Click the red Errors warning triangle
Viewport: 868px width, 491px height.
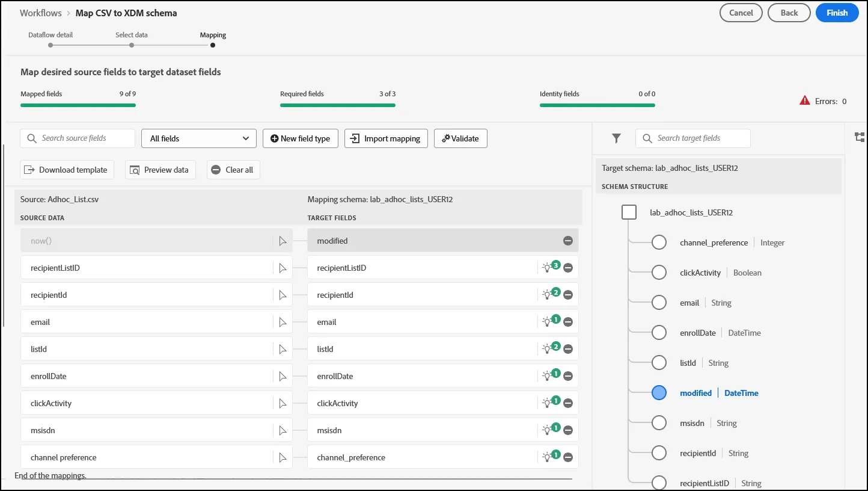pos(805,100)
